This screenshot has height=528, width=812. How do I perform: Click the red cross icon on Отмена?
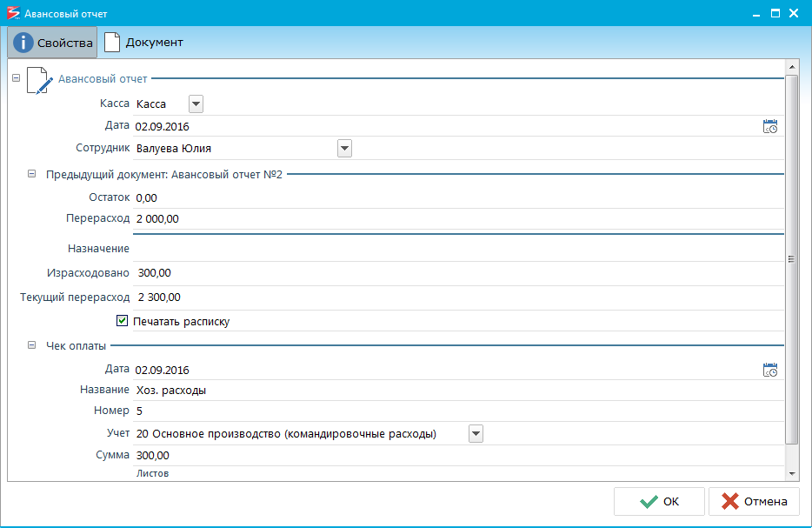click(x=730, y=501)
